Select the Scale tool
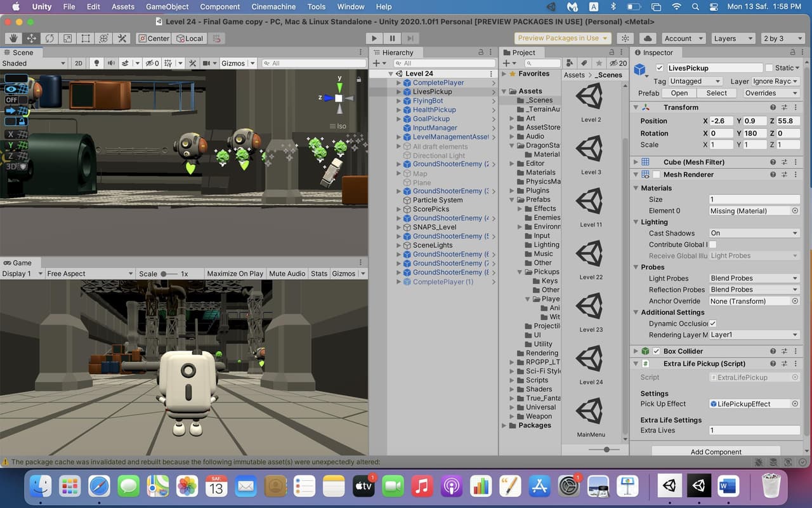The width and height of the screenshot is (812, 508). click(x=67, y=38)
